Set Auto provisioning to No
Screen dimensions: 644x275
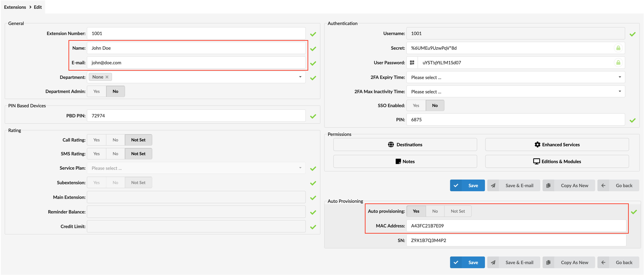[435, 211]
